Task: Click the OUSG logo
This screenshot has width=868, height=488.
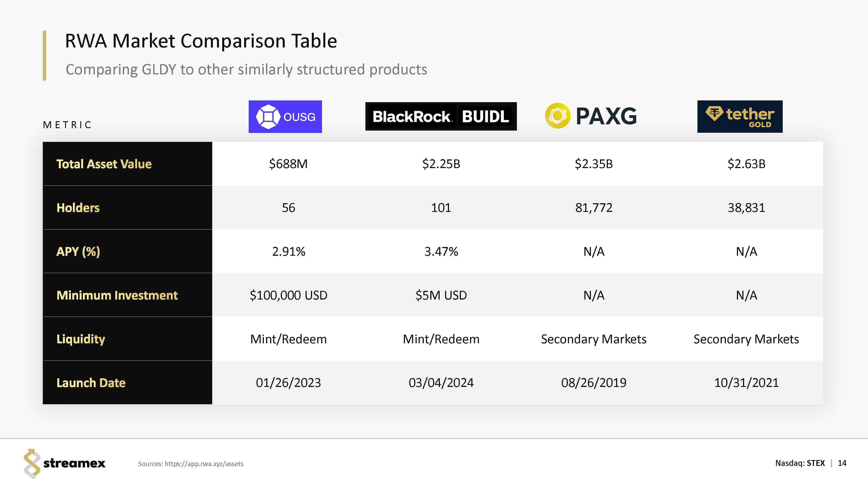Action: coord(285,116)
